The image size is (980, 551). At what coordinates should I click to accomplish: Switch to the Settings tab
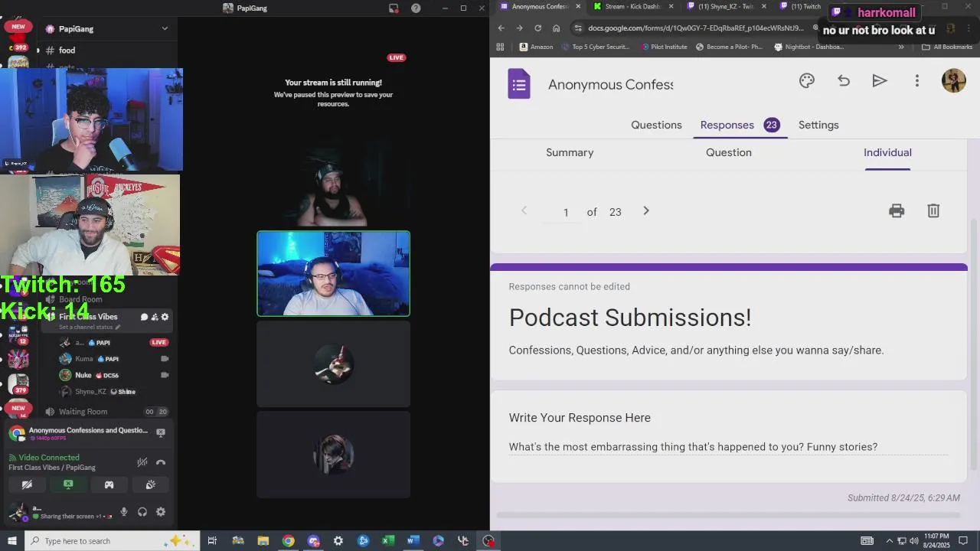click(818, 125)
